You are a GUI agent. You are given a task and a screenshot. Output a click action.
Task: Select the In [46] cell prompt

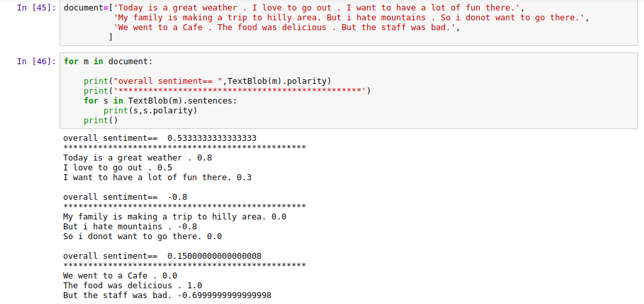point(36,62)
